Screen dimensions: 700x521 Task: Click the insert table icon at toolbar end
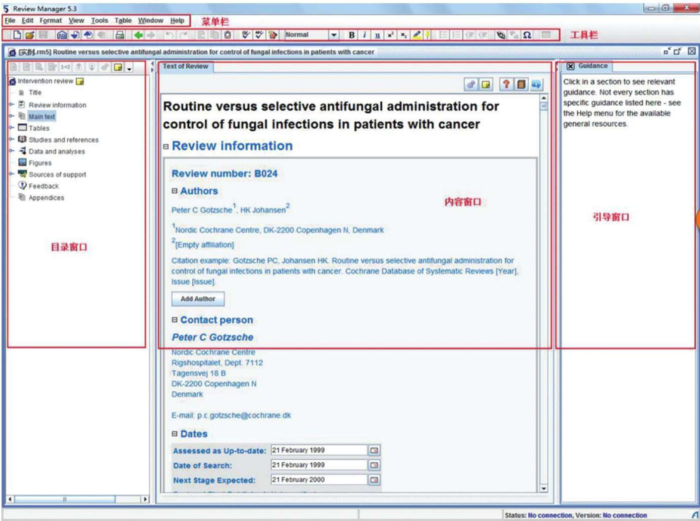546,35
